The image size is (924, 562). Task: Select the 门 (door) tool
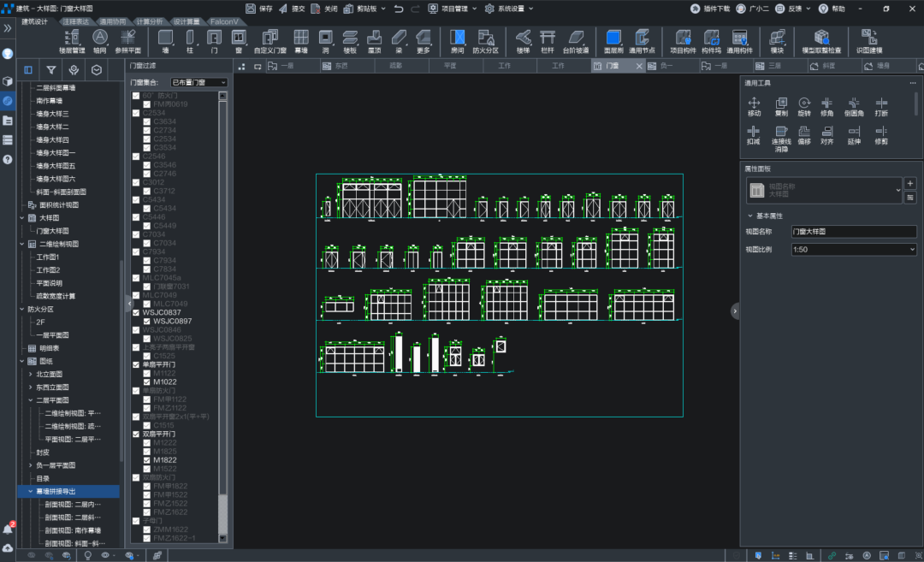214,41
